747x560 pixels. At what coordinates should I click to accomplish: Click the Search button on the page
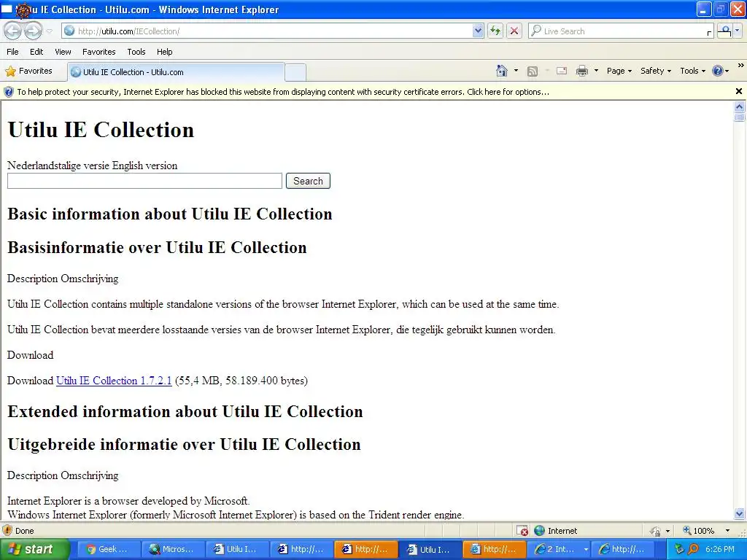coord(309,181)
